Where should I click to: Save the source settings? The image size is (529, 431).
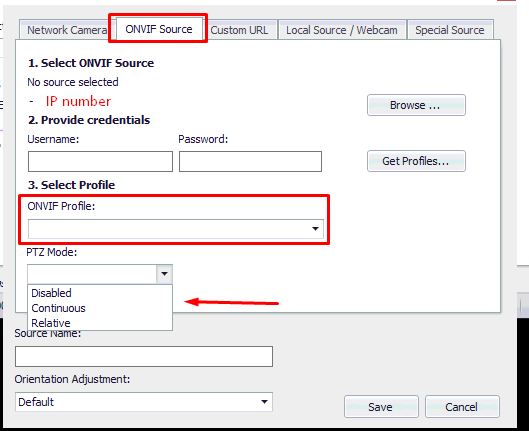(x=381, y=407)
